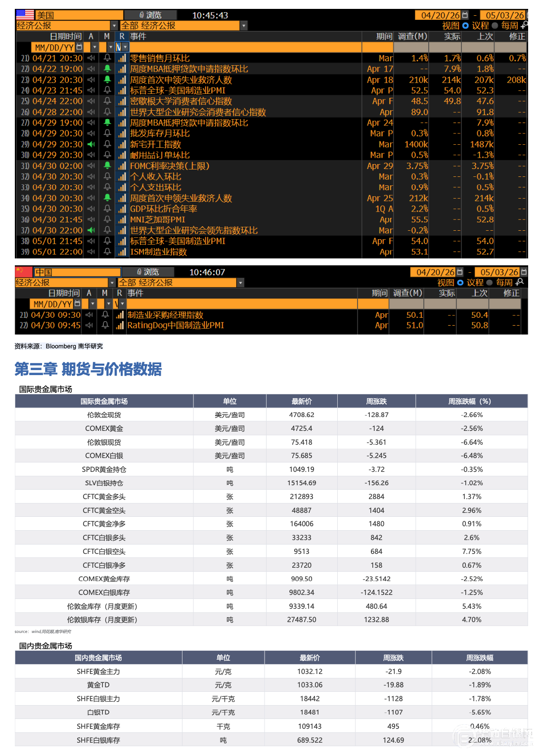The image size is (541, 756).
Task: Expand 全部 经济公报 dropdown in US panel
Action: point(243,26)
